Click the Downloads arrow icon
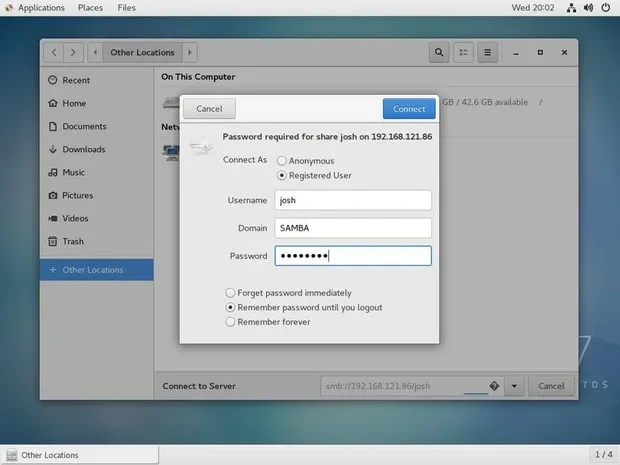 [x=53, y=149]
